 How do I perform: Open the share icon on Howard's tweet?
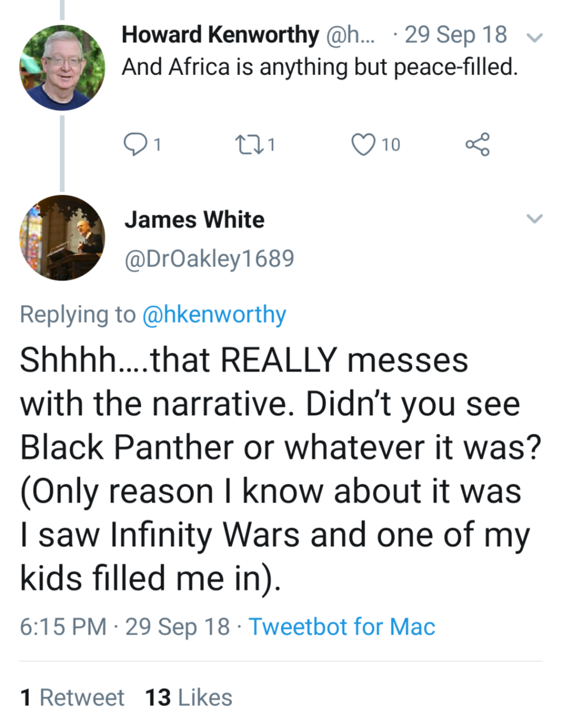tap(478, 144)
